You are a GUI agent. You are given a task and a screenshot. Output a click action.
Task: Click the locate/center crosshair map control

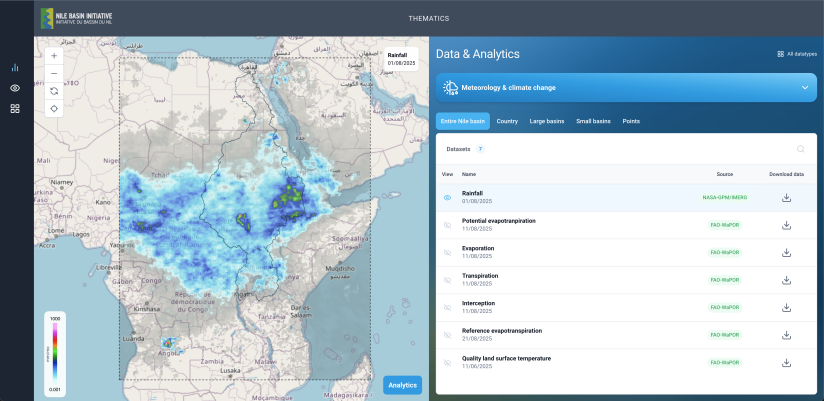(x=53, y=107)
